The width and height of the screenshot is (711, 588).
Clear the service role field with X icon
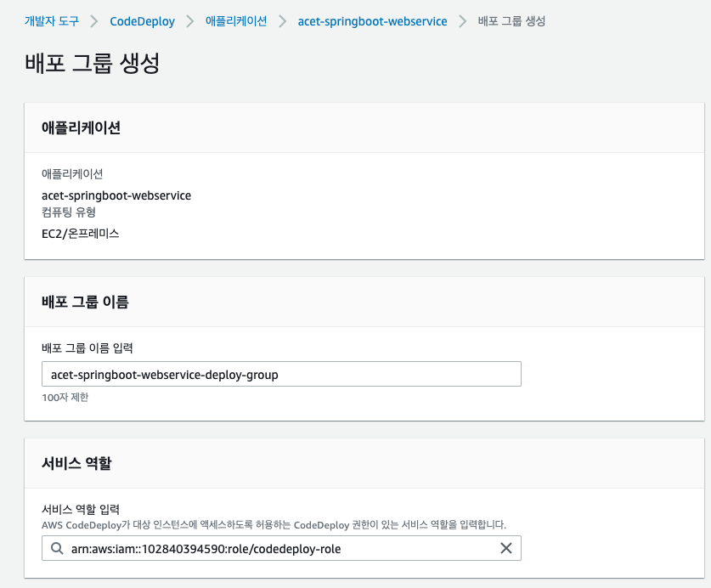click(506, 548)
